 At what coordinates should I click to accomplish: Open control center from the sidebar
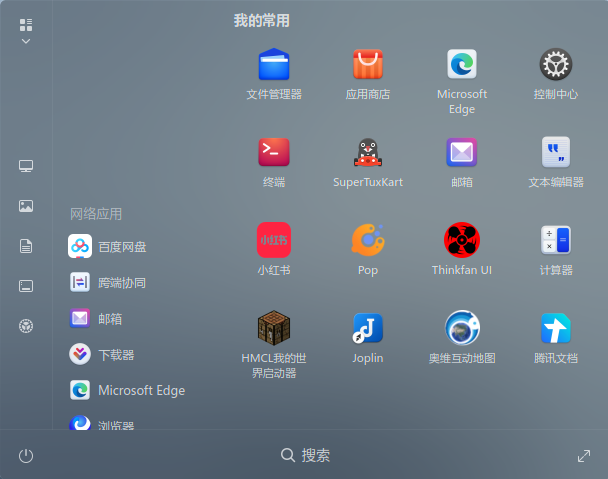tap(26, 326)
